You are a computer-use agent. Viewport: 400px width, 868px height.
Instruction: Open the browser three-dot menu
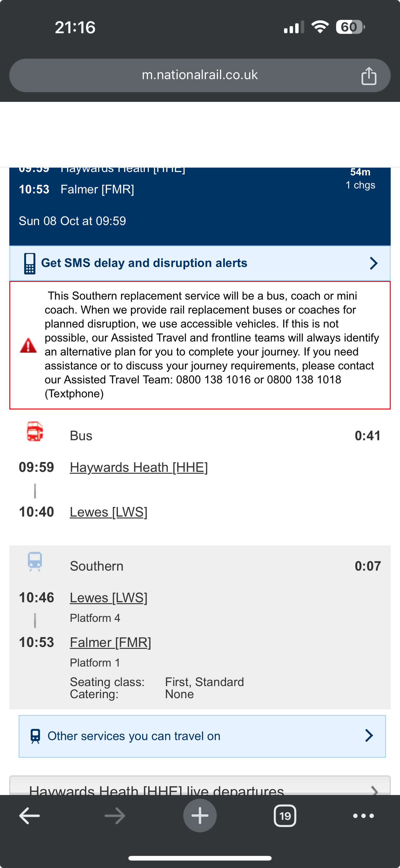click(363, 816)
